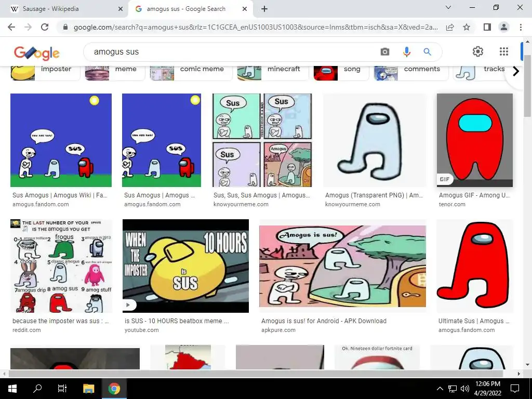
Task: Click Sus, Sus, Sus Amogus title link
Action: click(262, 195)
